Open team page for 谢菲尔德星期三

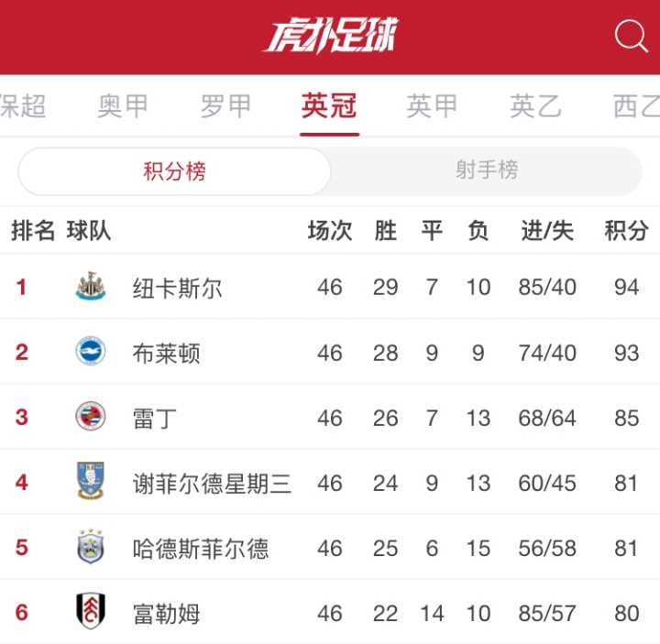tap(212, 484)
